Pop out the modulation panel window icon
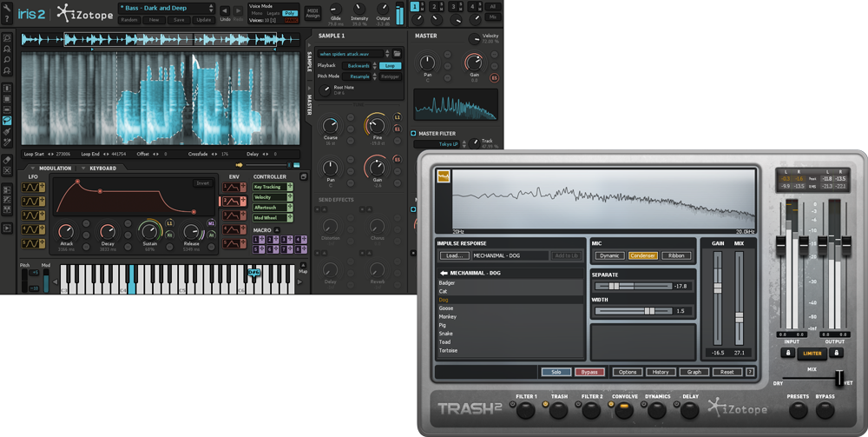The height and width of the screenshot is (437, 868). [303, 176]
